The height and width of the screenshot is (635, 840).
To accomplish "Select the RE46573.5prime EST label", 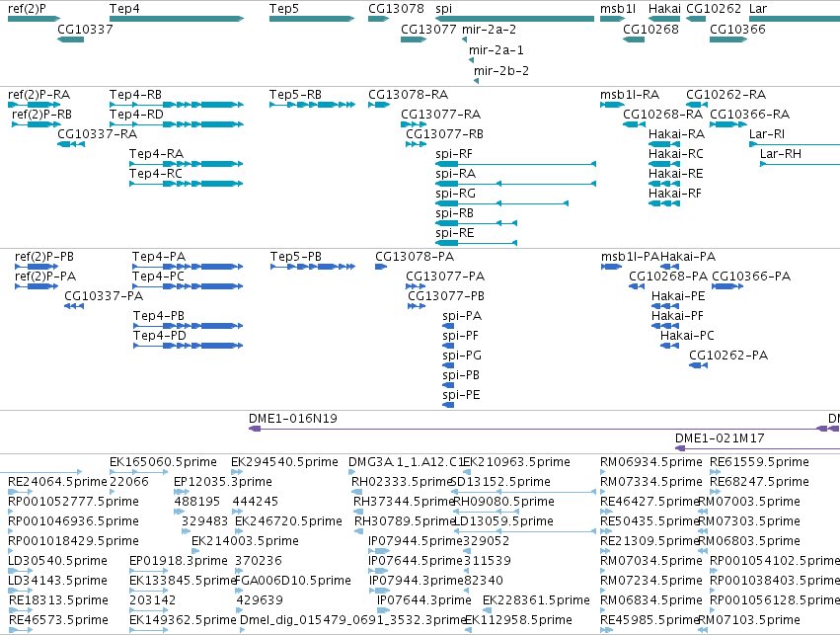I will point(58,620).
